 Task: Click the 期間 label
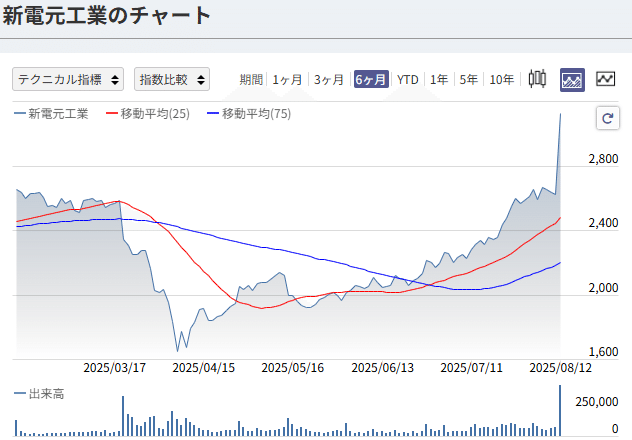pos(251,79)
